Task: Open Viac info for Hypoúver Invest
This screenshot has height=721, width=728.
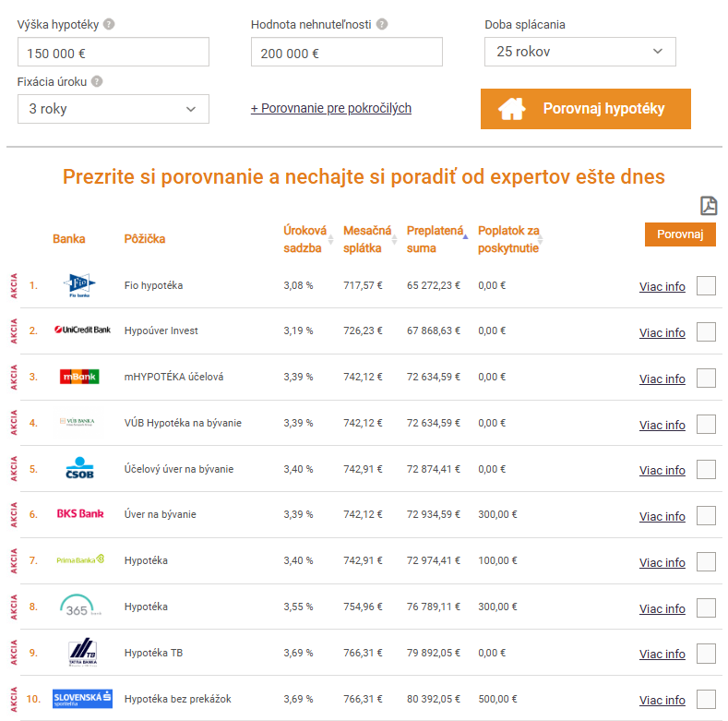Action: tap(662, 332)
